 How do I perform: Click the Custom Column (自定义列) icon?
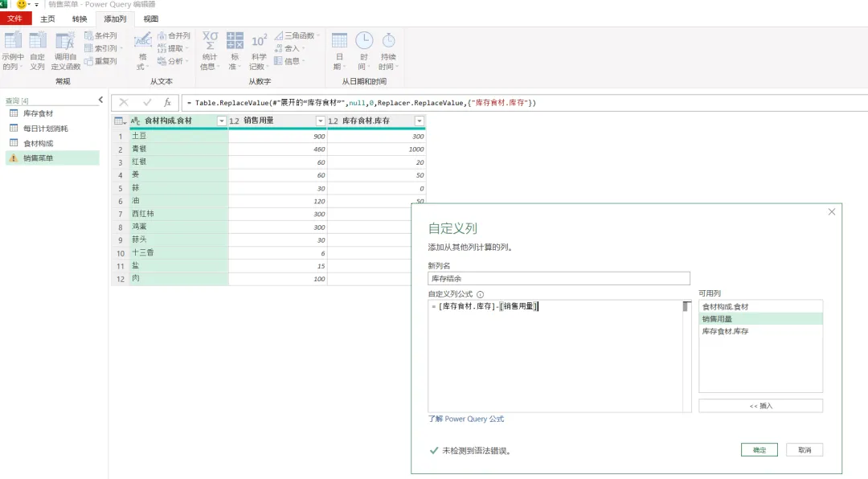click(x=38, y=41)
